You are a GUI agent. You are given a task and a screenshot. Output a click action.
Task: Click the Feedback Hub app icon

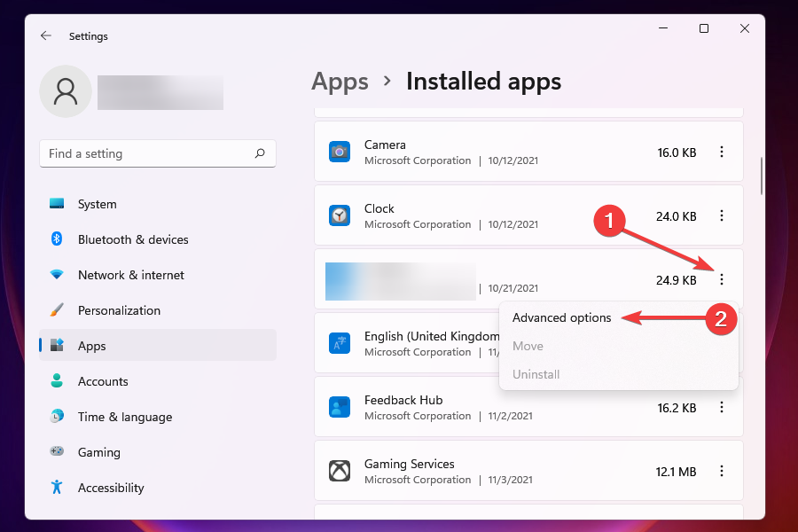pos(340,407)
